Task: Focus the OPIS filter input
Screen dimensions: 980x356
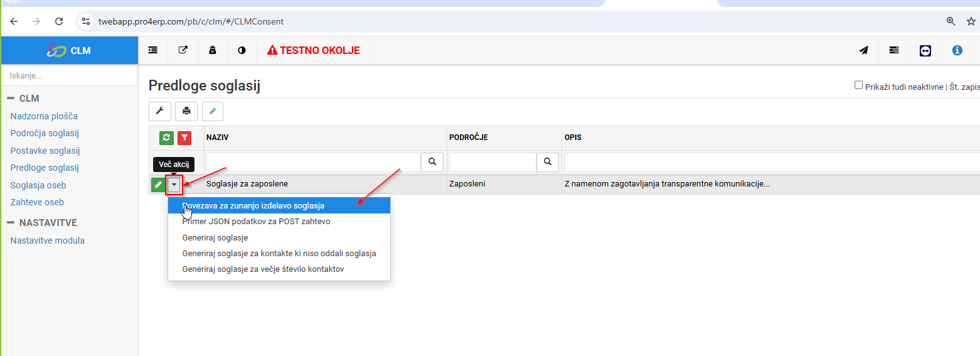Action: tap(772, 162)
